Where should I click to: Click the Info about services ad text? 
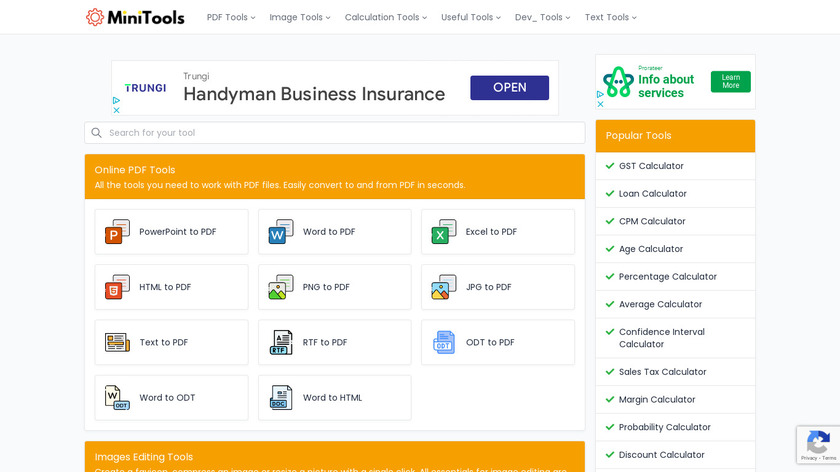point(666,86)
